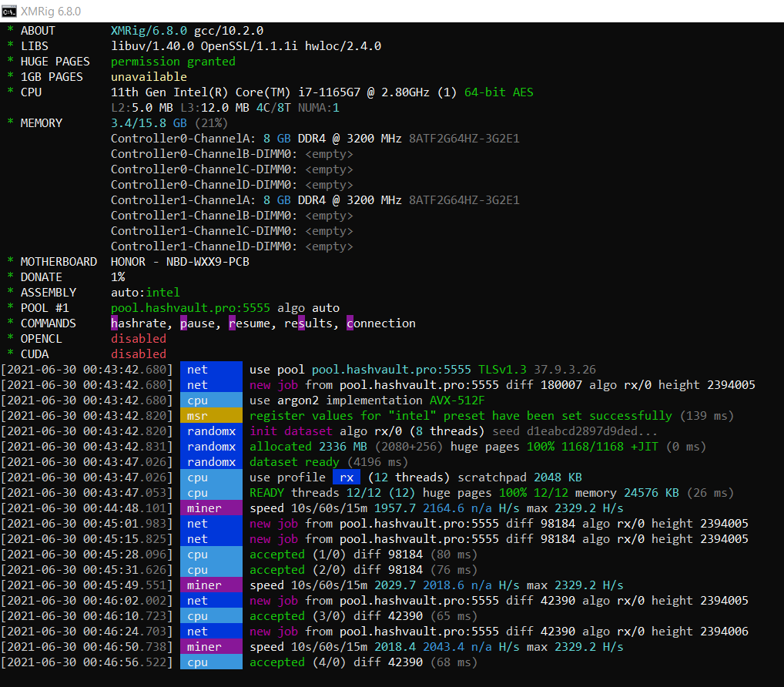
Task: Click the "Controller0-ChannelA:" text
Action: tap(183, 139)
